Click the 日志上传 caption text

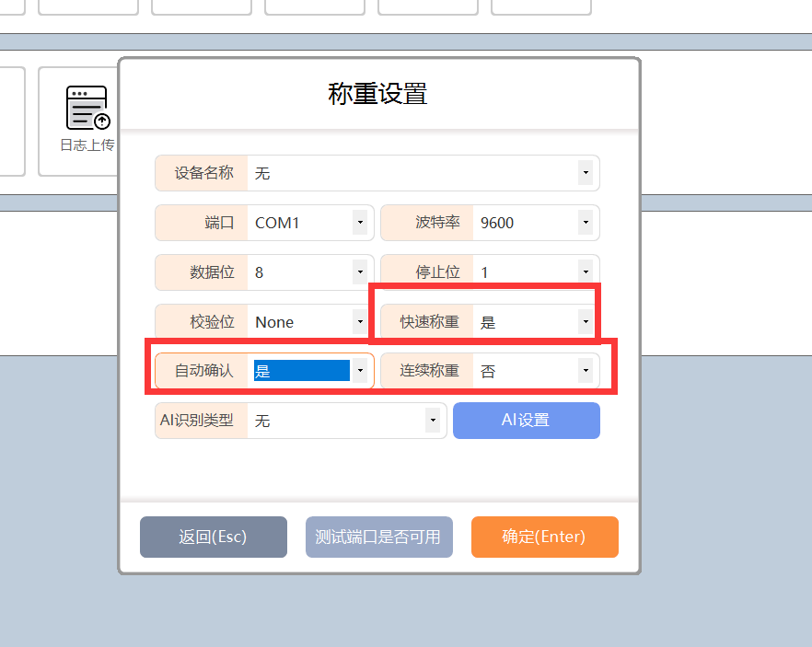click(87, 144)
